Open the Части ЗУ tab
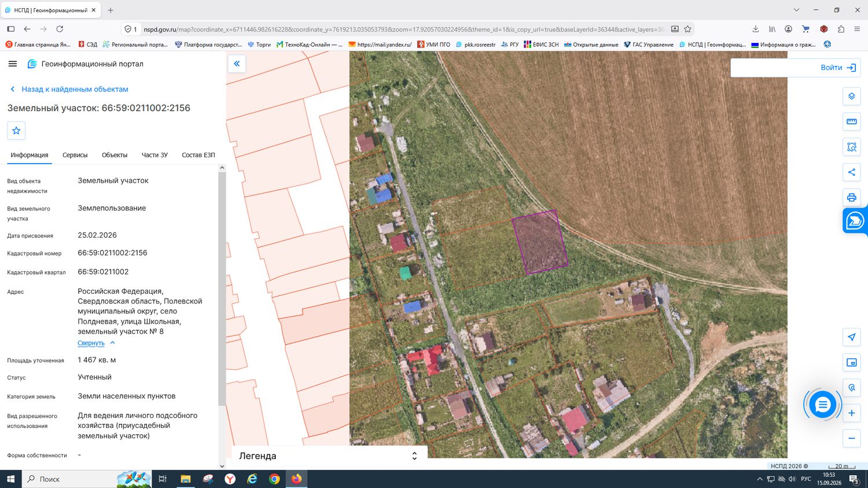The height and width of the screenshot is (488, 868). (x=155, y=155)
